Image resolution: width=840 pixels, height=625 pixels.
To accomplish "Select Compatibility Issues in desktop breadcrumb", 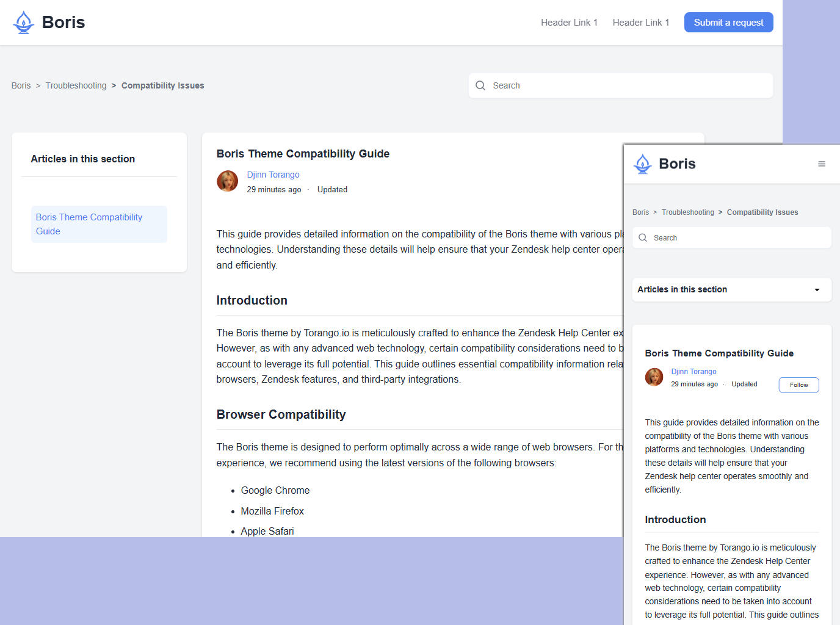I will click(x=162, y=85).
